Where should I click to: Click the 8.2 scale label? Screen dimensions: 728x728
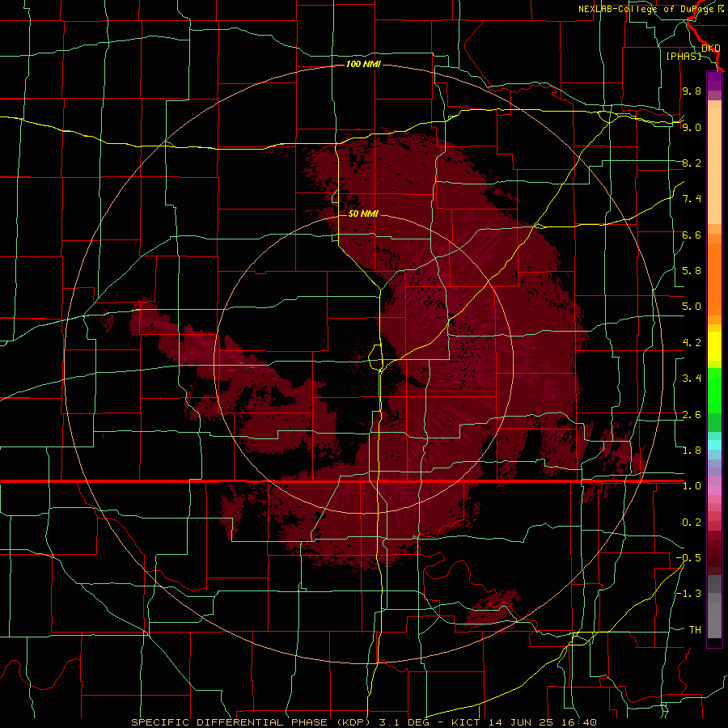point(692,163)
